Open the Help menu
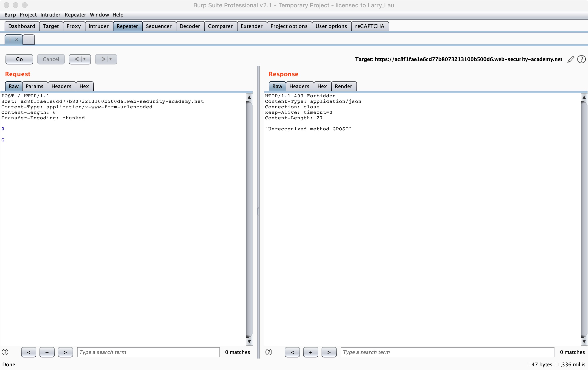The width and height of the screenshot is (588, 370). (118, 15)
